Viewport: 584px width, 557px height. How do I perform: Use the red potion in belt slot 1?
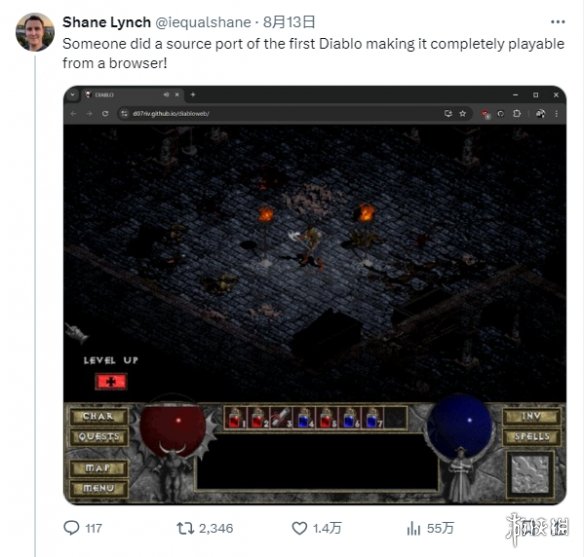click(235, 417)
